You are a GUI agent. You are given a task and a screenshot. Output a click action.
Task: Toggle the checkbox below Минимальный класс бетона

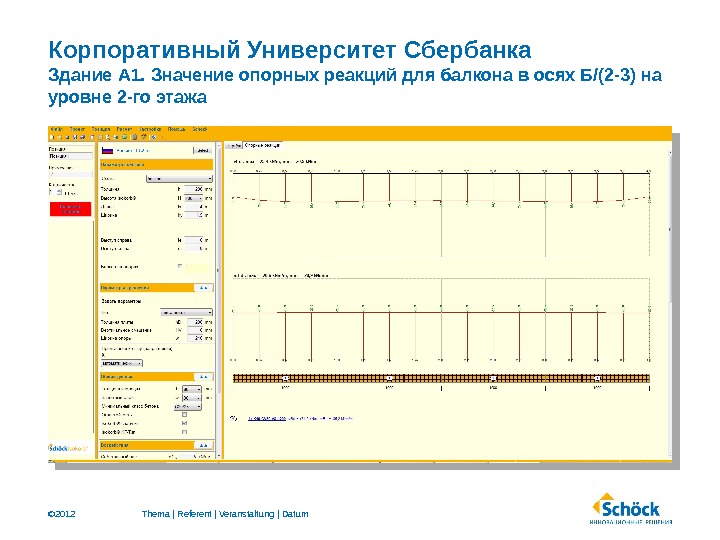[x=184, y=415]
